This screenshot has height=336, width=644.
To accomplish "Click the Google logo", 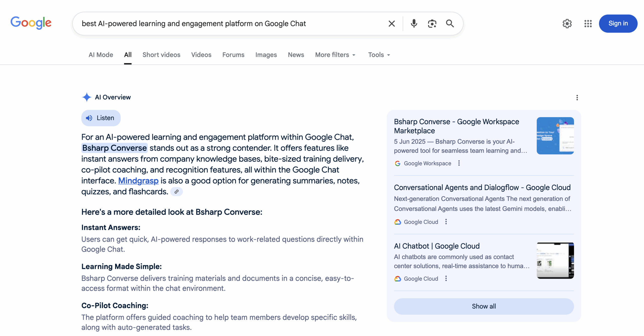I will (31, 23).
